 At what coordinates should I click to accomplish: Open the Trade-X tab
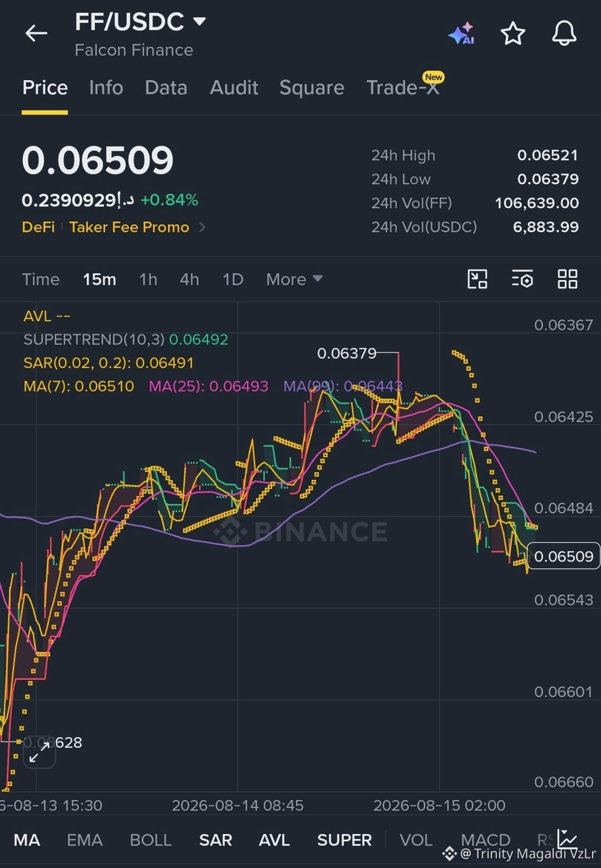click(403, 87)
